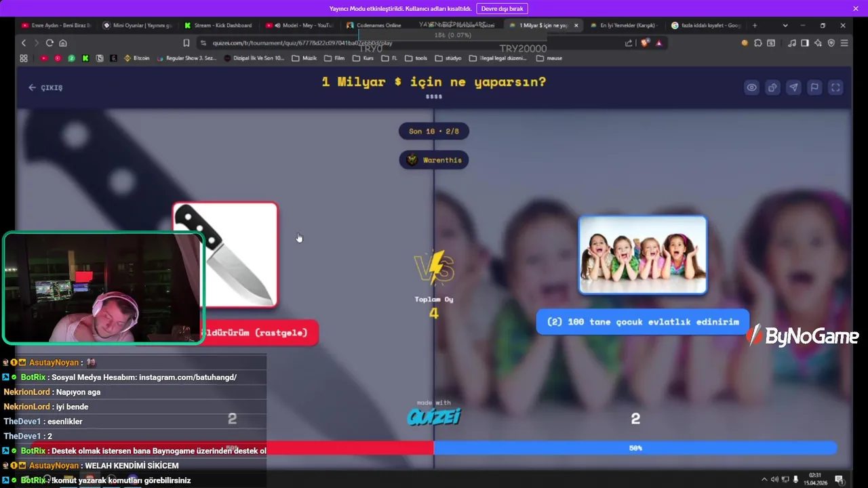868x488 pixels.
Task: Click the red vote progress bar segment
Action: click(350, 448)
